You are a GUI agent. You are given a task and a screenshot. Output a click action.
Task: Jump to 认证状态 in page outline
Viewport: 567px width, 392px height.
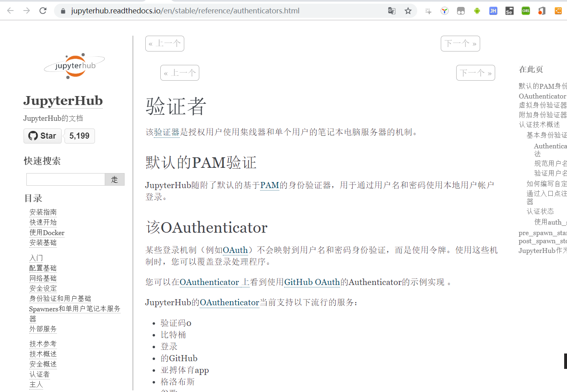[x=540, y=211]
